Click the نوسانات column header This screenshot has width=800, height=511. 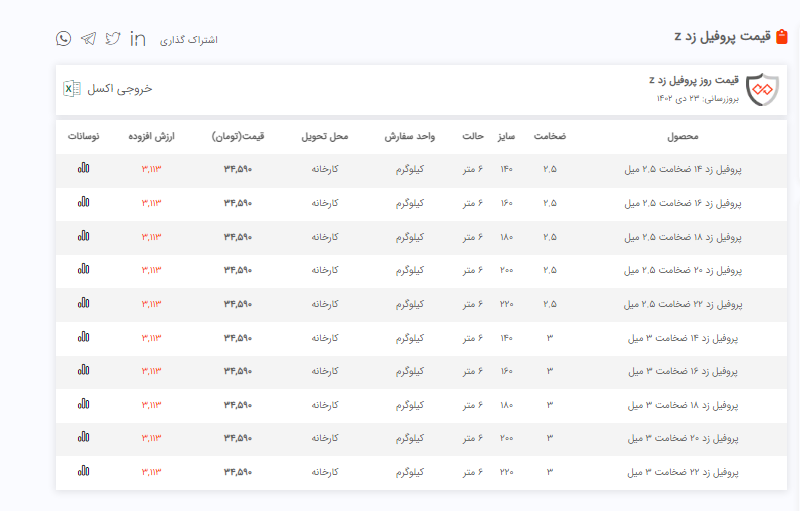(84, 136)
